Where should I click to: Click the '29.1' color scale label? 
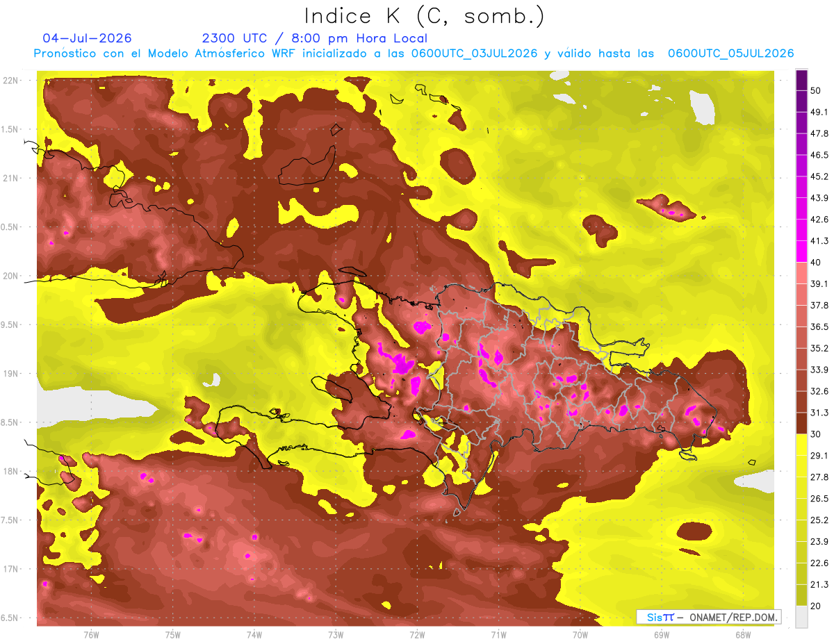pyautogui.click(x=819, y=456)
